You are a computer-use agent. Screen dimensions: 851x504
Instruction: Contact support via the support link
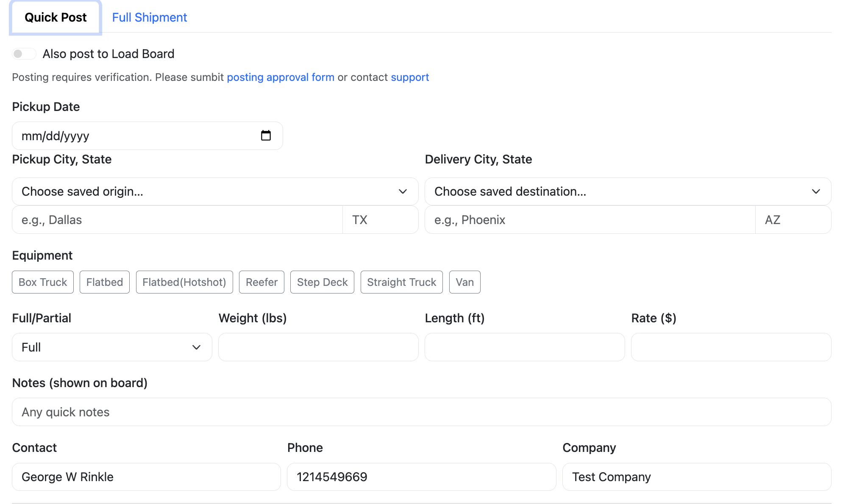pos(409,77)
